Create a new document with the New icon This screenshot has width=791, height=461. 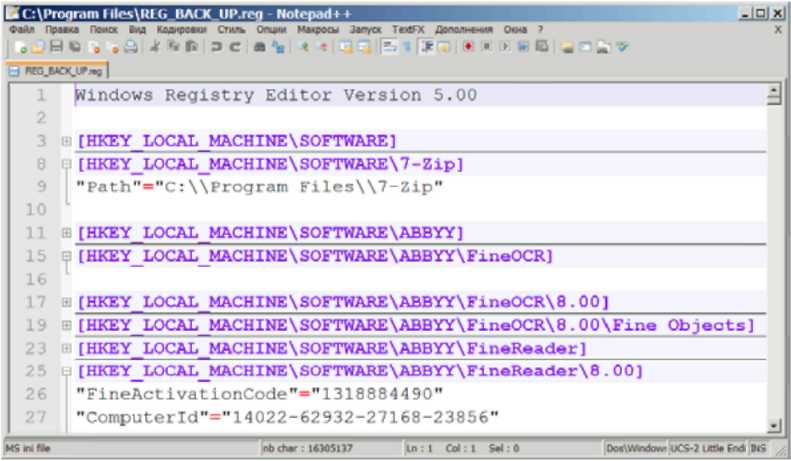pos(21,47)
